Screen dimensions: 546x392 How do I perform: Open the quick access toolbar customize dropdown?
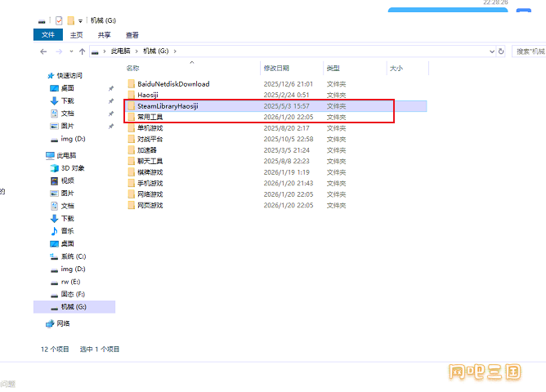click(x=80, y=21)
